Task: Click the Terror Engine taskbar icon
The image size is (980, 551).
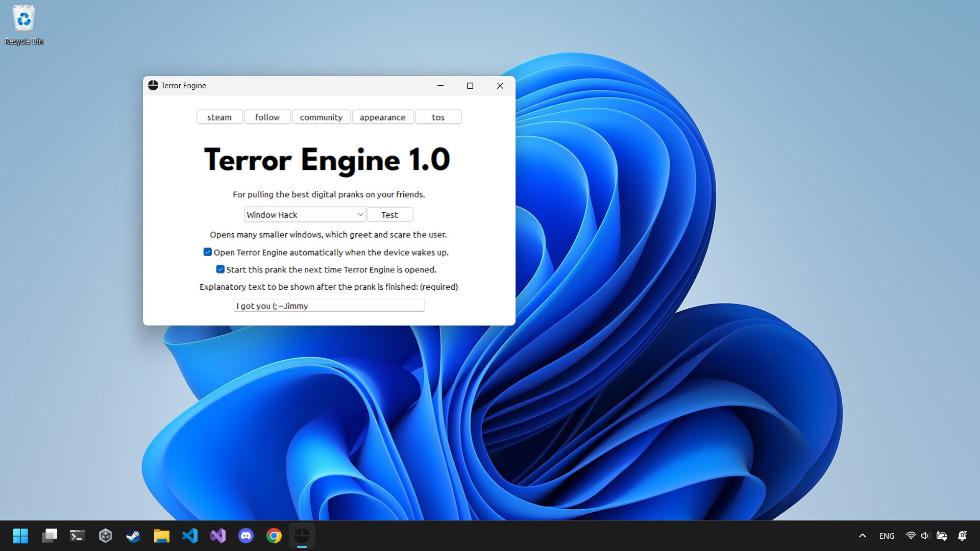Action: pos(302,536)
